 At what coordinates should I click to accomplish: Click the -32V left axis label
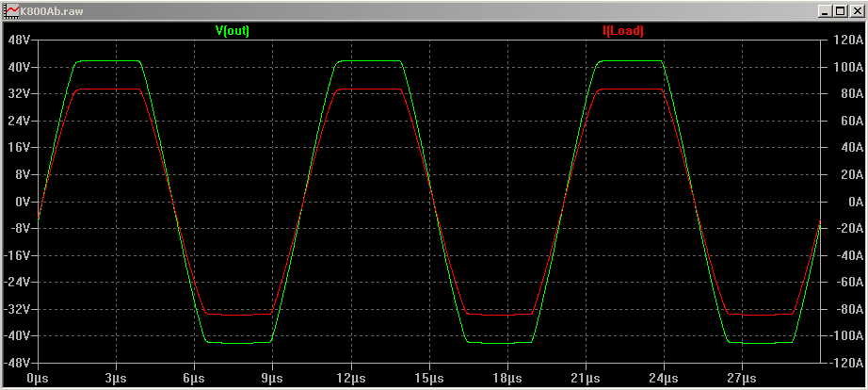(17, 309)
